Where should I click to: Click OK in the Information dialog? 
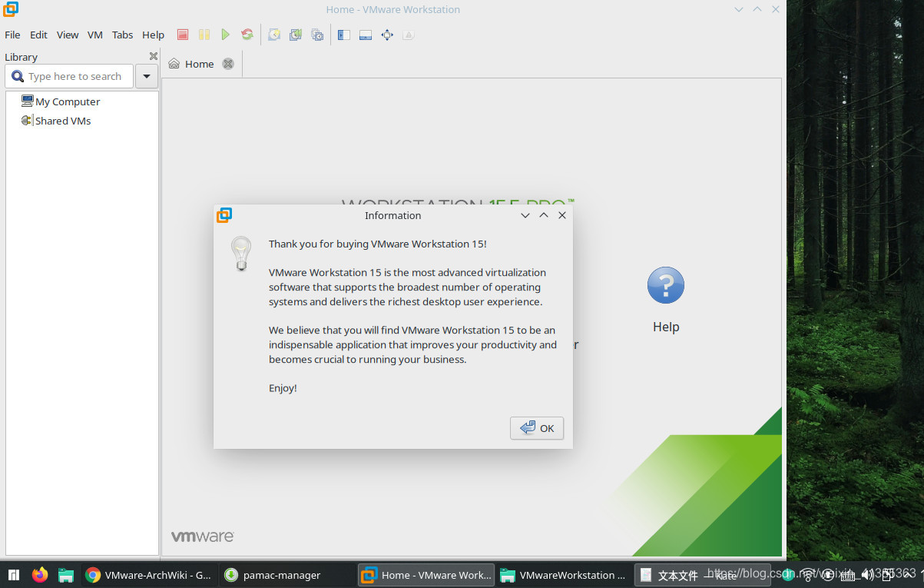pyautogui.click(x=537, y=428)
